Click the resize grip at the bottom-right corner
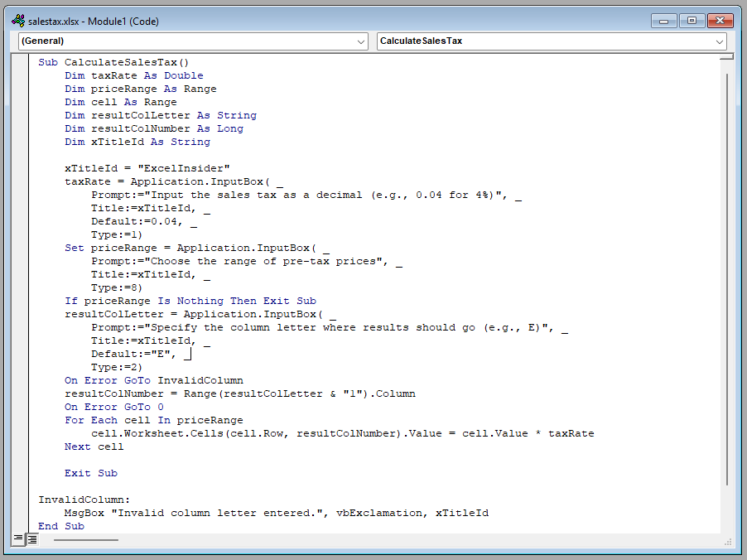 (x=729, y=542)
